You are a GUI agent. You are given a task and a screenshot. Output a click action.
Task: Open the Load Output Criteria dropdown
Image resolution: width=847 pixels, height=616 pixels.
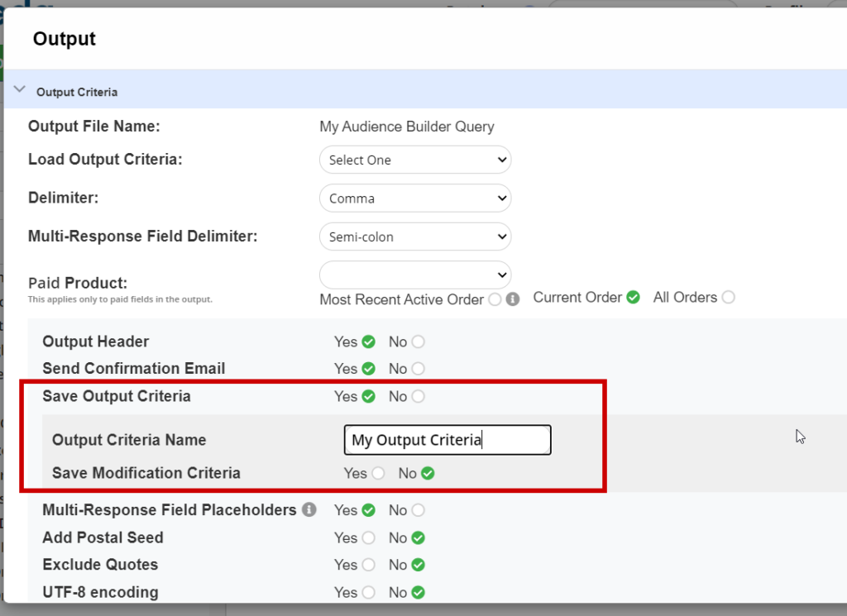tap(414, 160)
